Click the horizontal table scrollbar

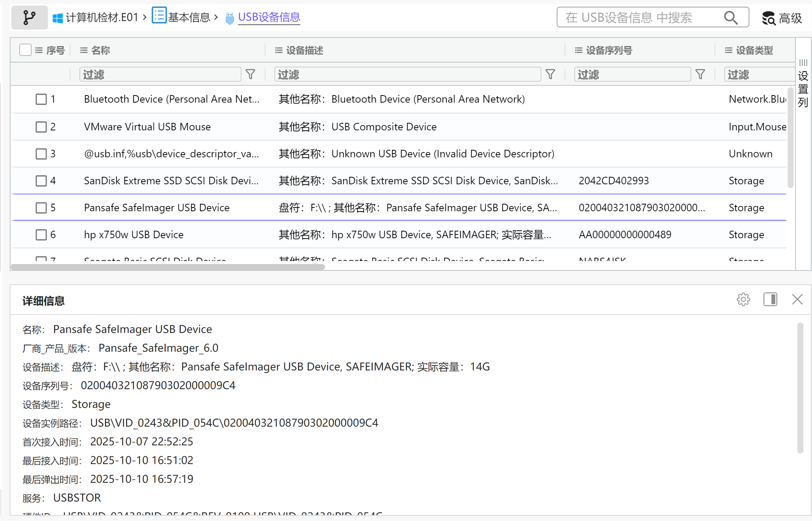(168, 267)
